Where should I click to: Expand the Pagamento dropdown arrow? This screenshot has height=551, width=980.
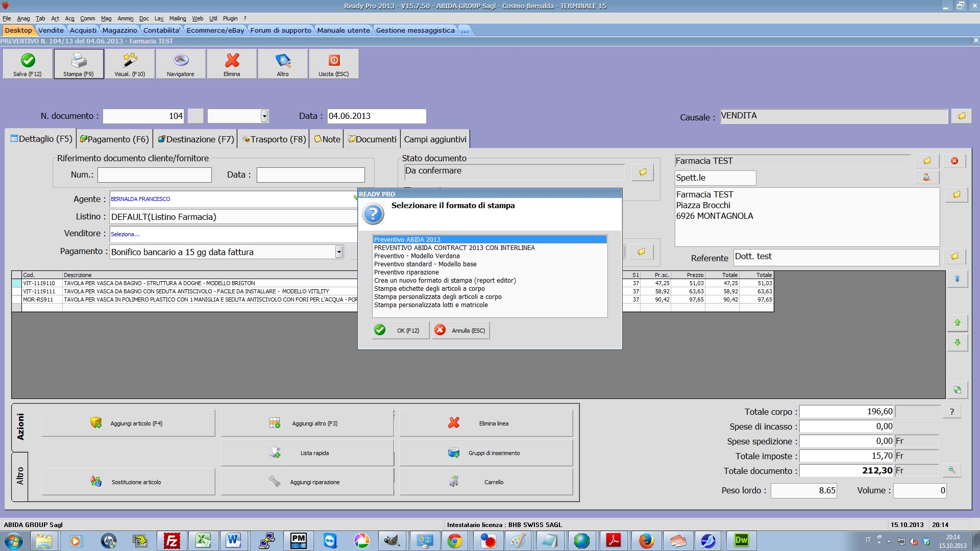click(x=339, y=252)
